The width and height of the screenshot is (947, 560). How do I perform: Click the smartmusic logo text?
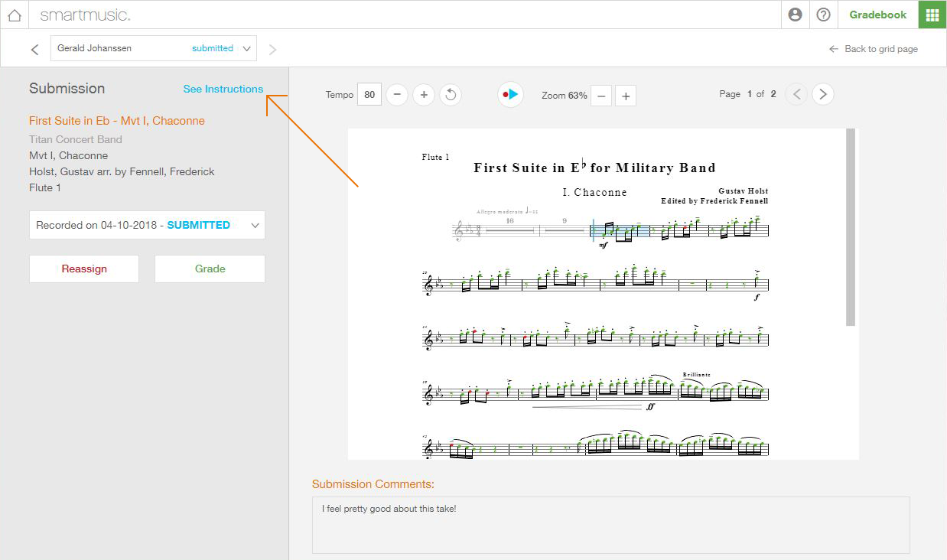(85, 15)
